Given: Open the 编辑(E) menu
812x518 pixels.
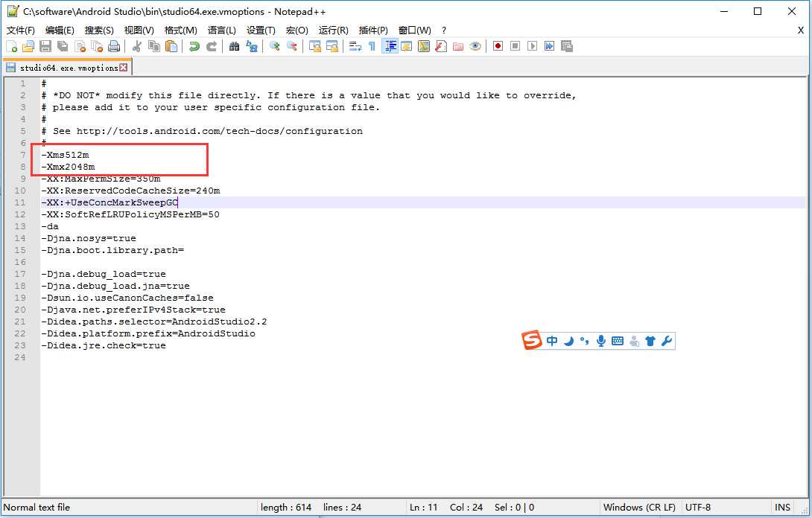Looking at the screenshot, I should click(x=60, y=30).
